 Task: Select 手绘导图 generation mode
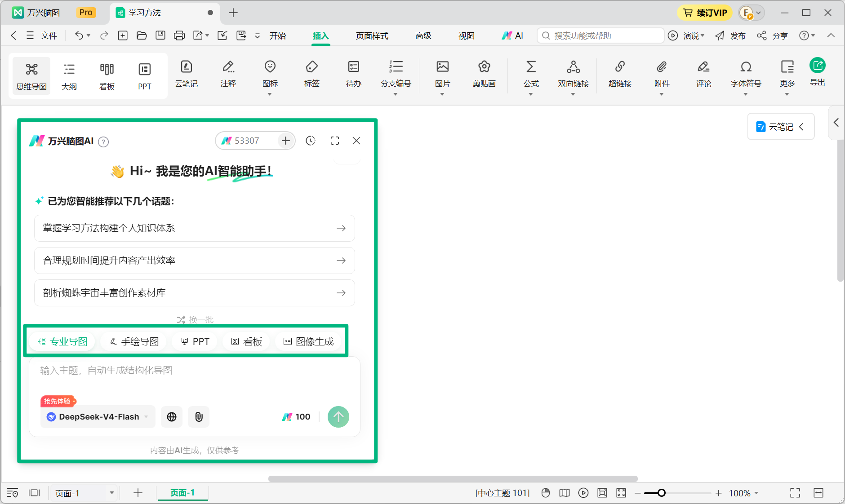pos(134,342)
